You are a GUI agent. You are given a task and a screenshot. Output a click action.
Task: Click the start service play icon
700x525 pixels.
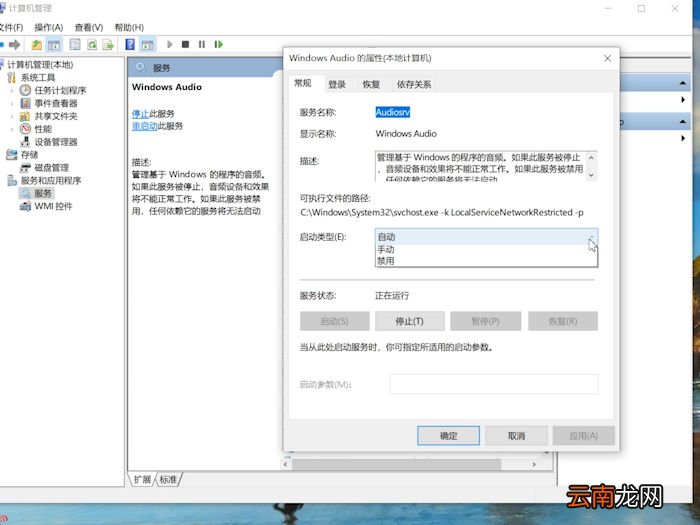[x=169, y=44]
